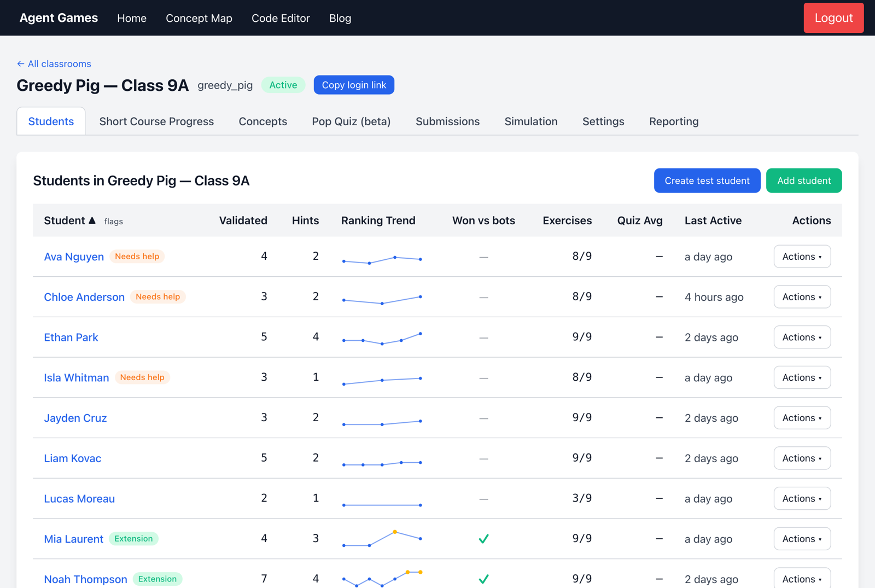Open Concept Map in top navigation
Viewport: 875px width, 588px height.
pos(199,18)
